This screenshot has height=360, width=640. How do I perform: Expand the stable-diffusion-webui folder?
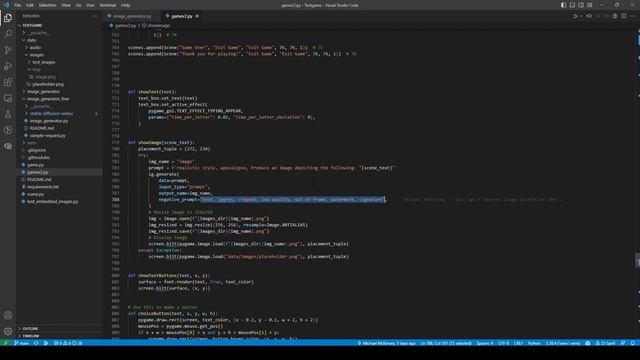(x=51, y=113)
